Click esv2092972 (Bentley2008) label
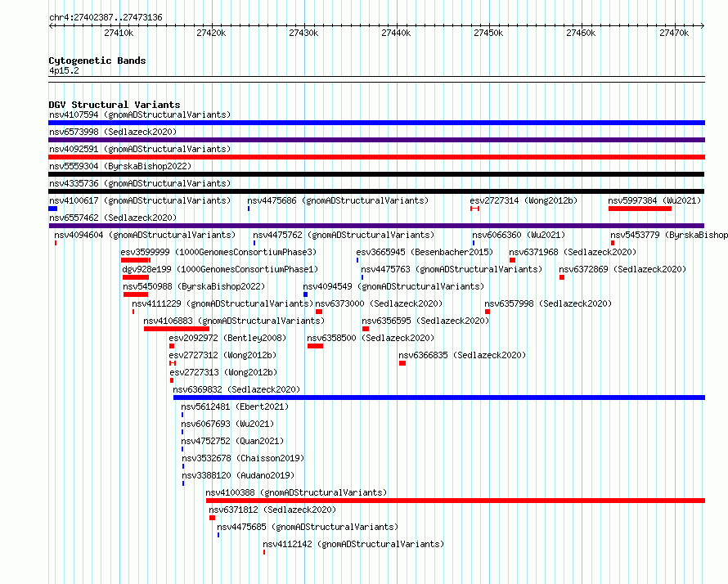Viewport: 728px width, 584px height. coord(227,338)
